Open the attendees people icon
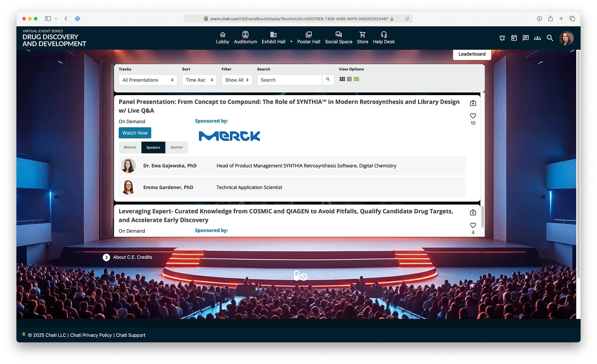 click(x=537, y=38)
